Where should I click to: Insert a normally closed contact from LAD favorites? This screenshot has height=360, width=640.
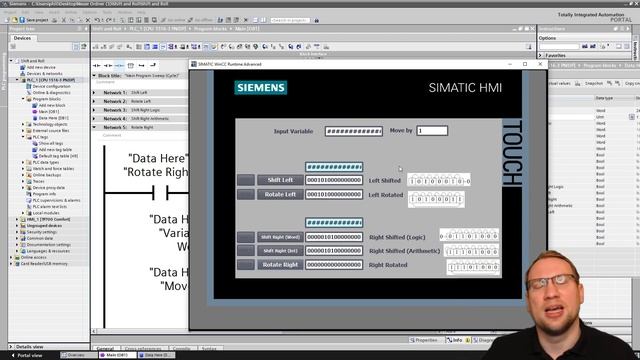coord(108,65)
